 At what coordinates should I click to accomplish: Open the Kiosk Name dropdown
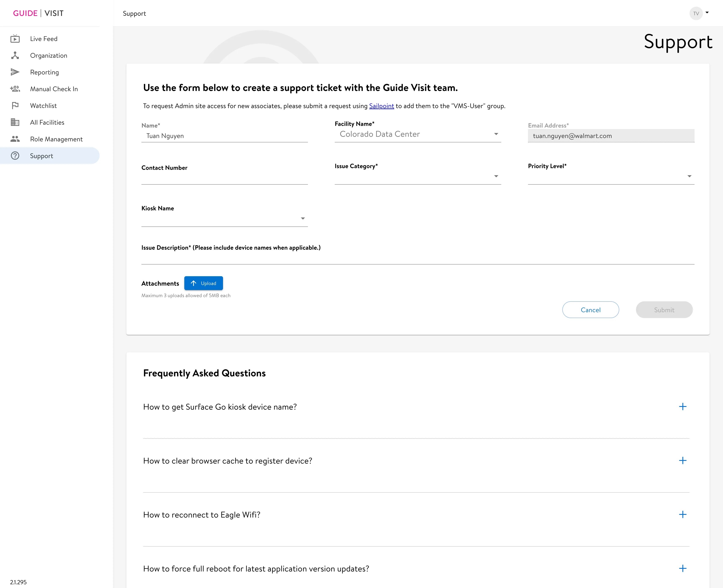(224, 219)
